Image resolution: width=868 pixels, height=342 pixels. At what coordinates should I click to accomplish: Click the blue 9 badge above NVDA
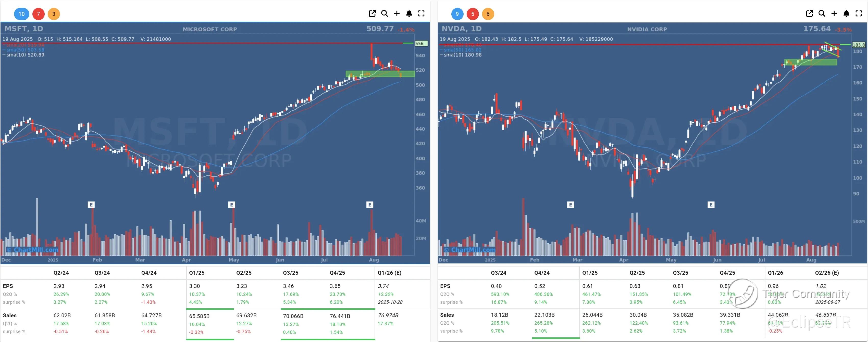pyautogui.click(x=457, y=14)
